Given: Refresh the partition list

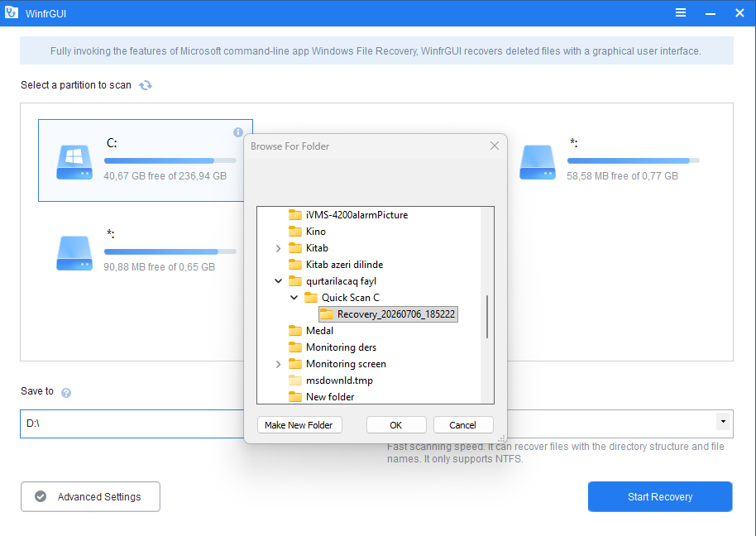Looking at the screenshot, I should pyautogui.click(x=146, y=85).
